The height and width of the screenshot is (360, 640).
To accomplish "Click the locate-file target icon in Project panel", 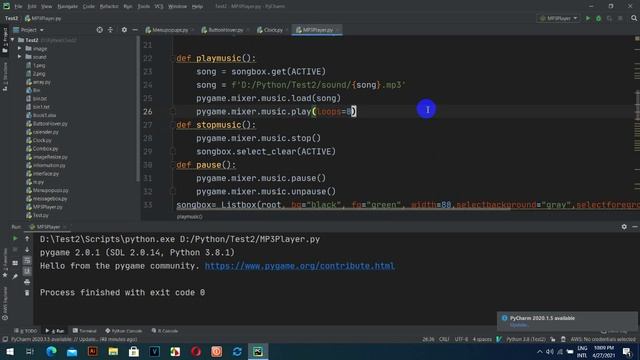I will coord(100,30).
